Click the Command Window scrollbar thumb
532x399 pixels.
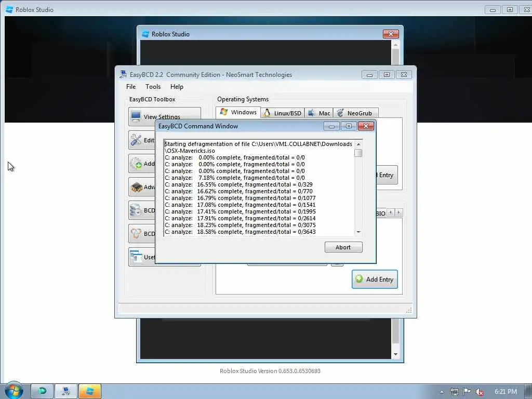358,153
